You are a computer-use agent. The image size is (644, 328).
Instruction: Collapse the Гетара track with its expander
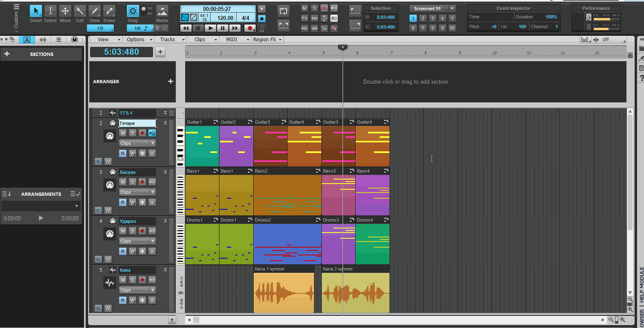(x=165, y=123)
